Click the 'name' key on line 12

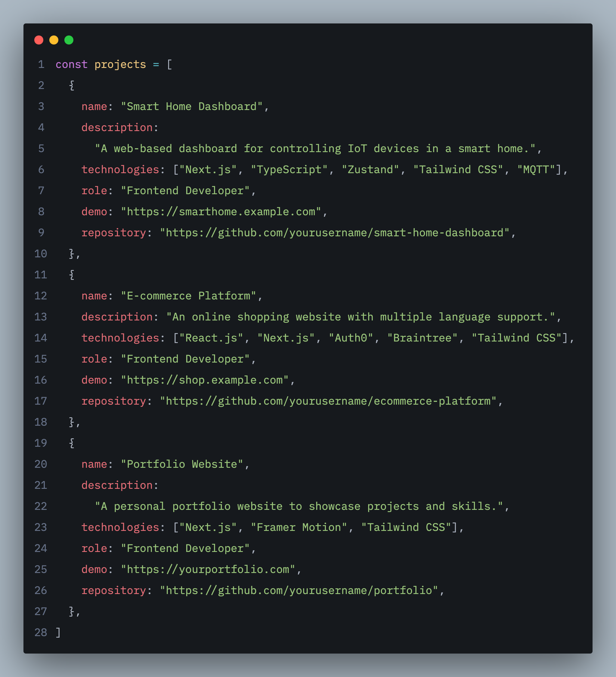[x=94, y=296]
